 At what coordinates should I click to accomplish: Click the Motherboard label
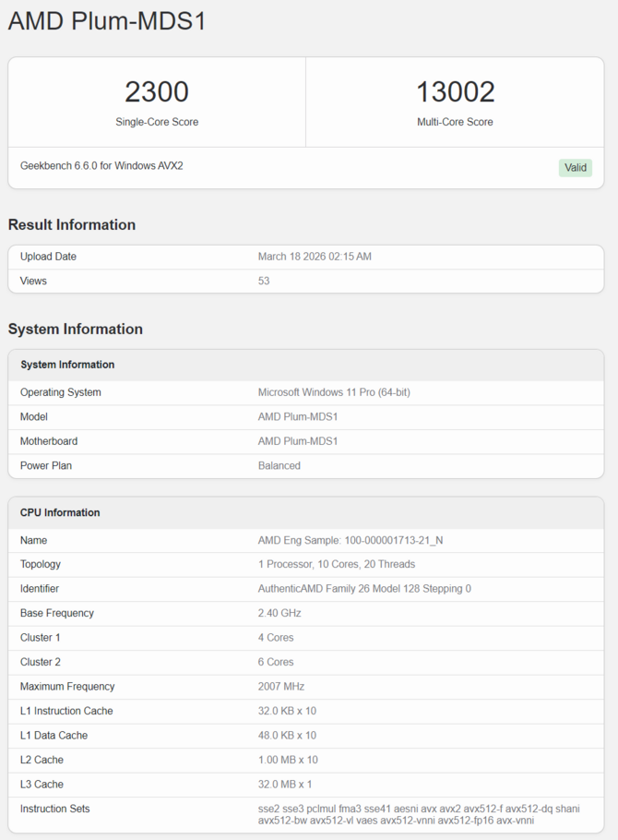tap(49, 441)
